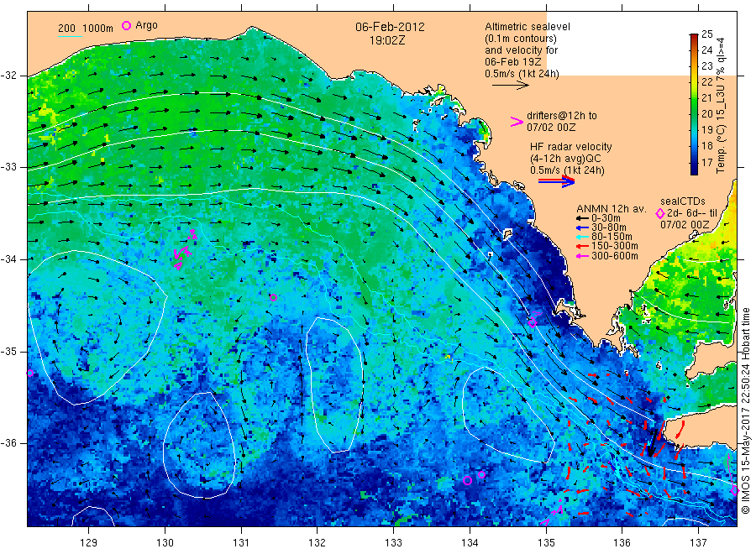Image resolution: width=756 pixels, height=554 pixels.
Task: Click the '30-80m' depth label
Action: pos(609,227)
